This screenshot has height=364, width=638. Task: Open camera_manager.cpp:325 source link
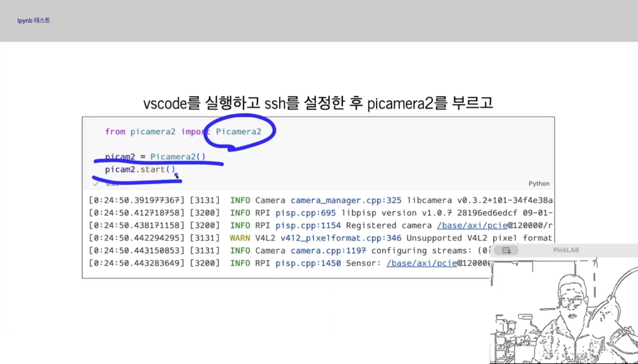click(x=346, y=200)
